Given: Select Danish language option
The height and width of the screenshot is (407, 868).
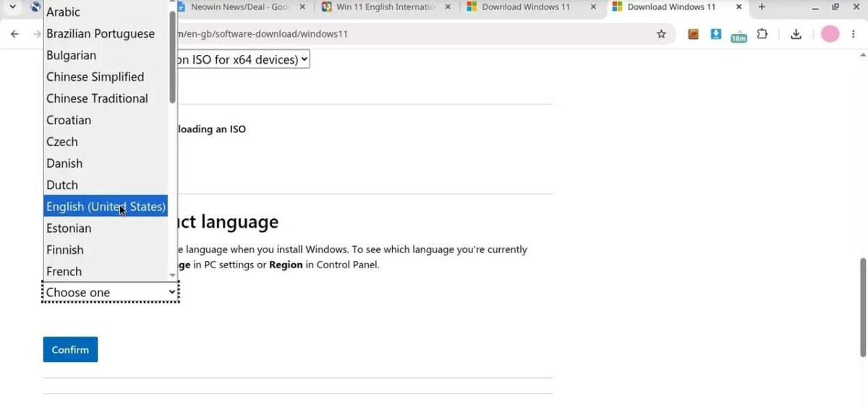Looking at the screenshot, I should (106, 163).
